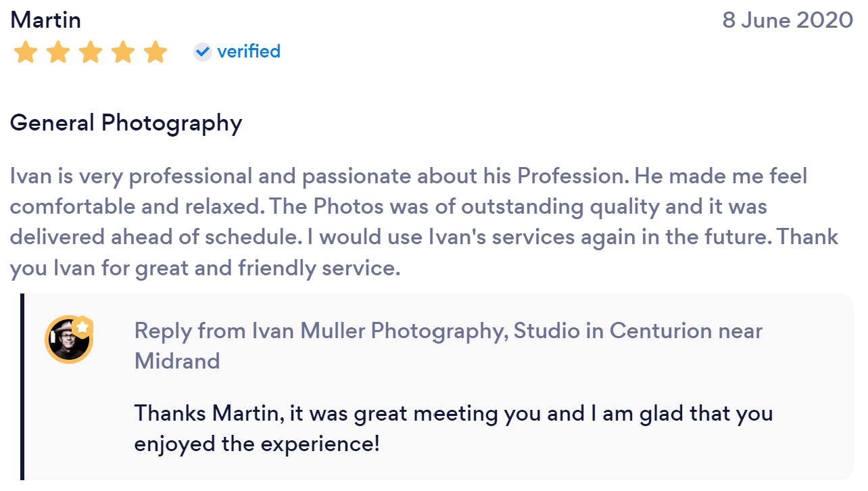This screenshot has height=491, width=868.
Task: Click the star badge on the avatar
Action: pyautogui.click(x=82, y=327)
